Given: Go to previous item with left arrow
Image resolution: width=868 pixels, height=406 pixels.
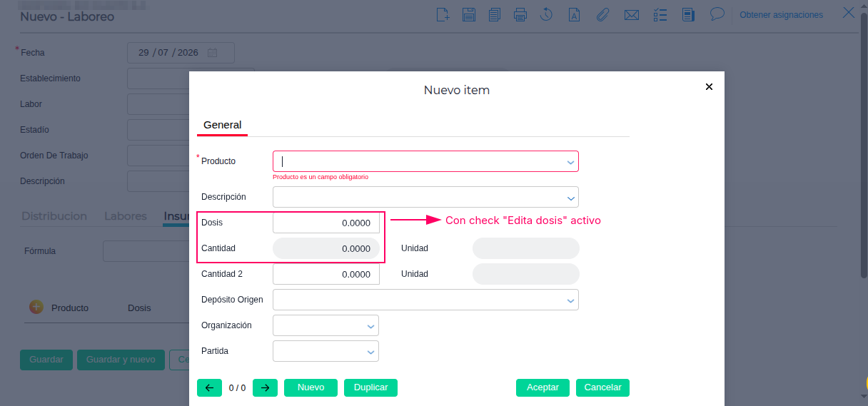Looking at the screenshot, I should [x=209, y=387].
